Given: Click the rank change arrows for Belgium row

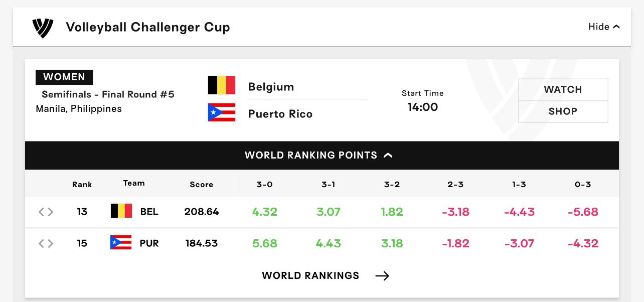Looking at the screenshot, I should [x=46, y=212].
